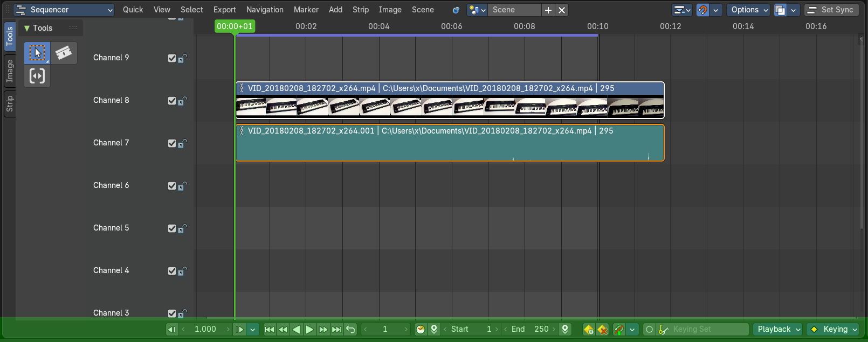The image size is (868, 342).
Task: Click the Start frame field
Action: pyautogui.click(x=472, y=329)
